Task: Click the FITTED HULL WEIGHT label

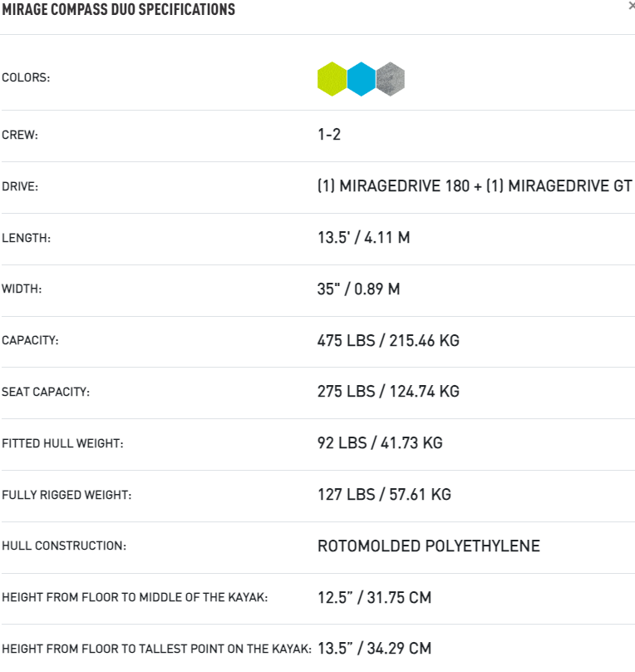Action: [x=62, y=443]
